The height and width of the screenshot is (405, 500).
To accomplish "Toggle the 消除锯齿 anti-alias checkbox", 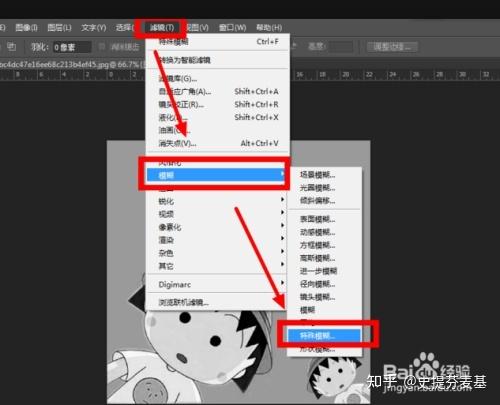I will click(x=102, y=47).
